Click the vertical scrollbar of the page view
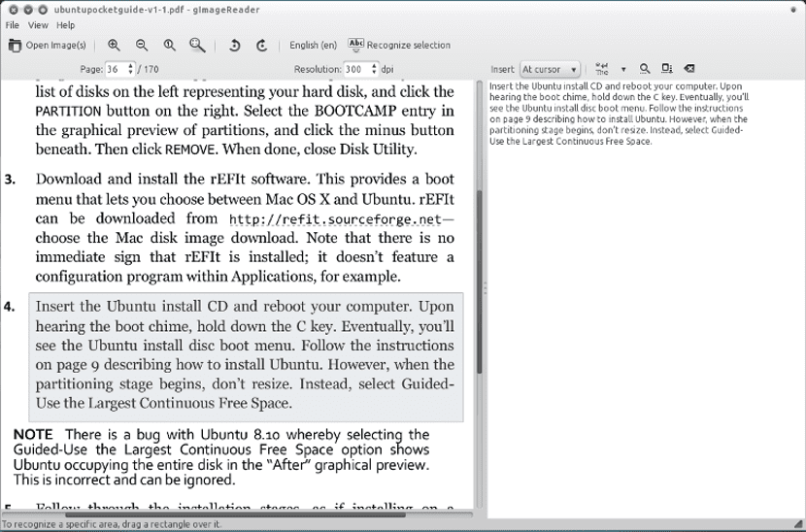This screenshot has height=532, width=806. pos(479,282)
